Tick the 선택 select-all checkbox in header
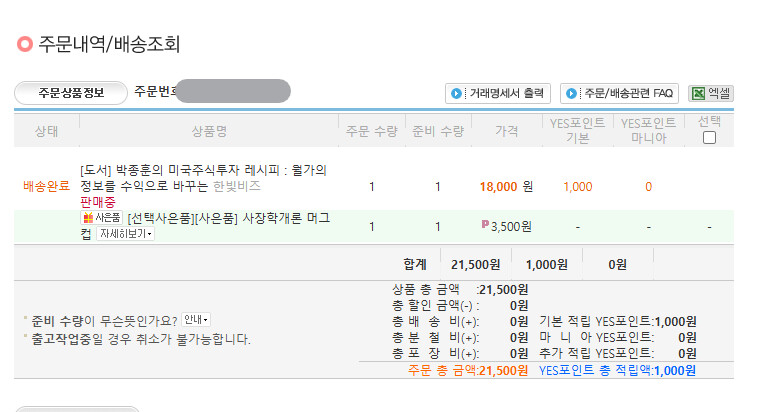 click(x=709, y=138)
